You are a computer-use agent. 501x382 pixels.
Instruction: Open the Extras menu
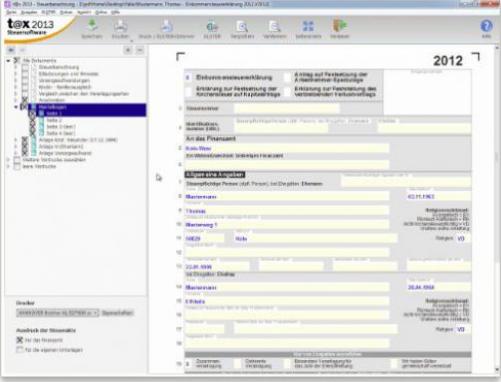pos(66,12)
